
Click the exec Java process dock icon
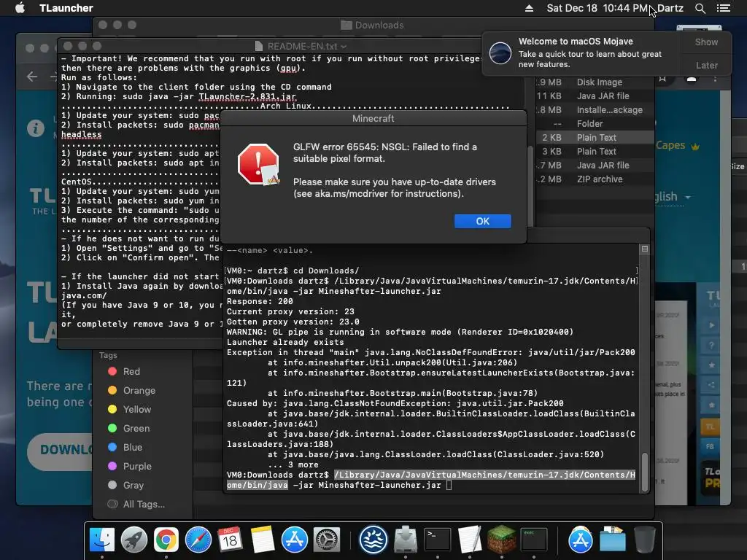pos(533,540)
